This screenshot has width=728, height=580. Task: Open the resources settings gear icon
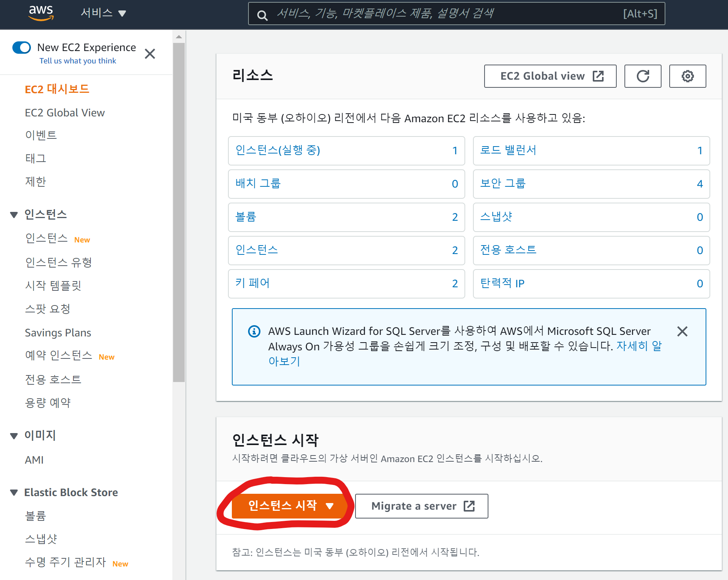tap(688, 76)
